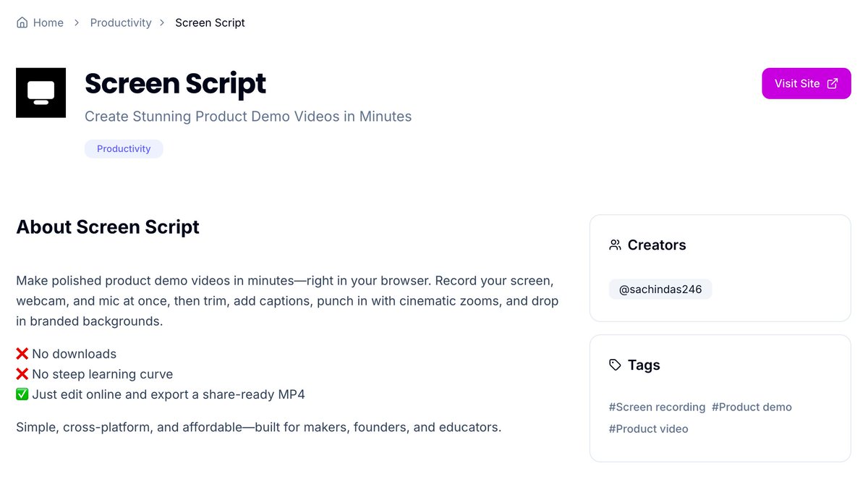This screenshot has height=495, width=868.
Task: Click the #Product video tag
Action: (648, 428)
